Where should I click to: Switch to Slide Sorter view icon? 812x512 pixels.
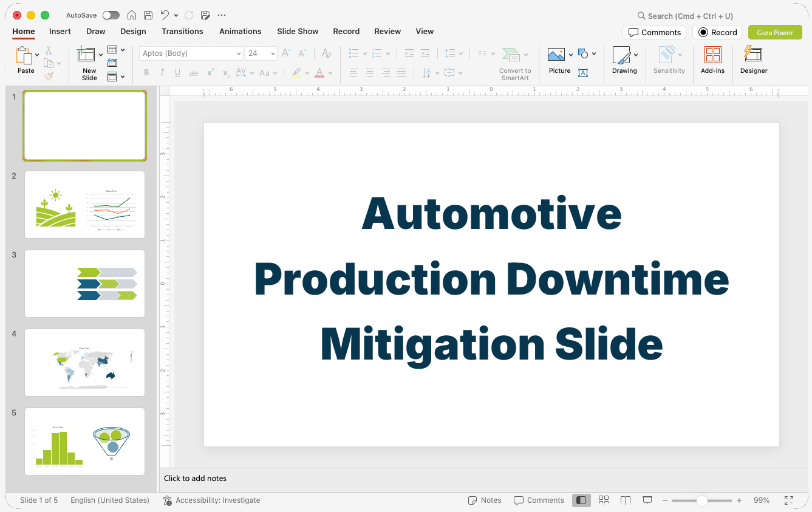point(603,500)
